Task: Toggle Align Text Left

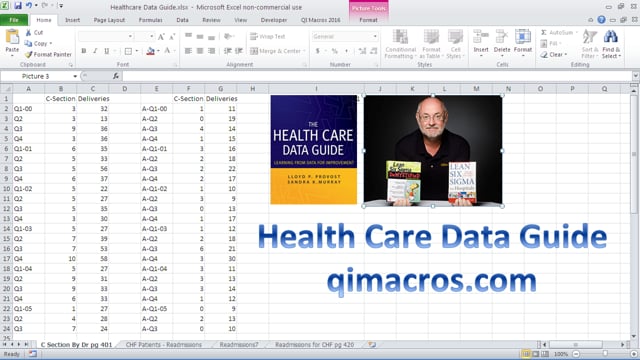Action: pyautogui.click(x=188, y=51)
